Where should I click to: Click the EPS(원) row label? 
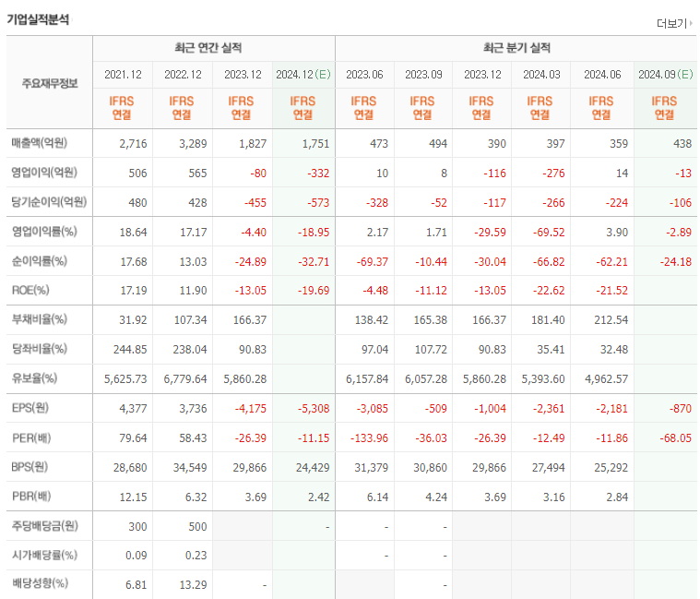30,408
